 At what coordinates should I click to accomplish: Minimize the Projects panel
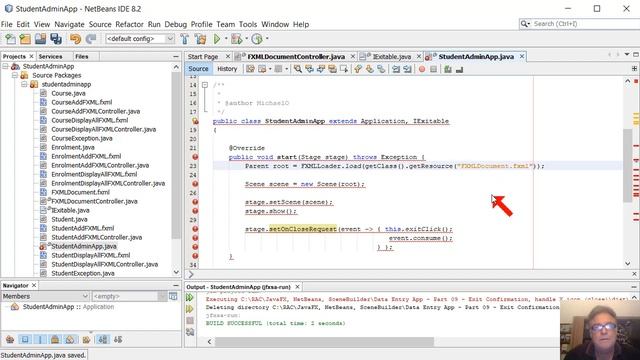[x=176, y=56]
